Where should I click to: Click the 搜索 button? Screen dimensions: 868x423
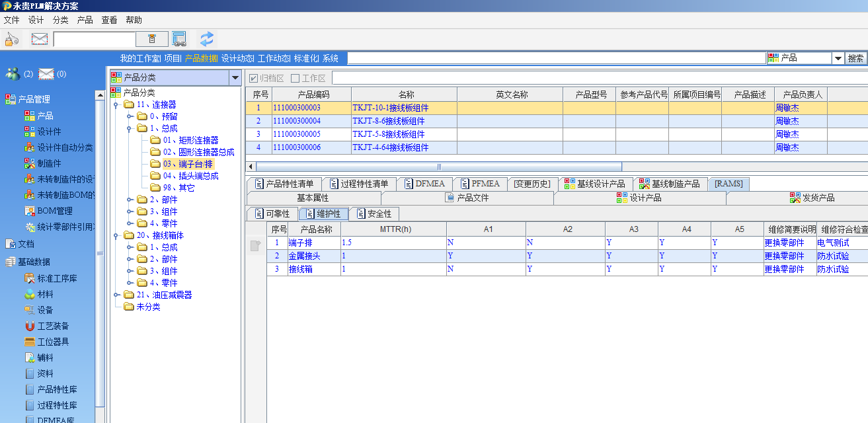point(855,58)
